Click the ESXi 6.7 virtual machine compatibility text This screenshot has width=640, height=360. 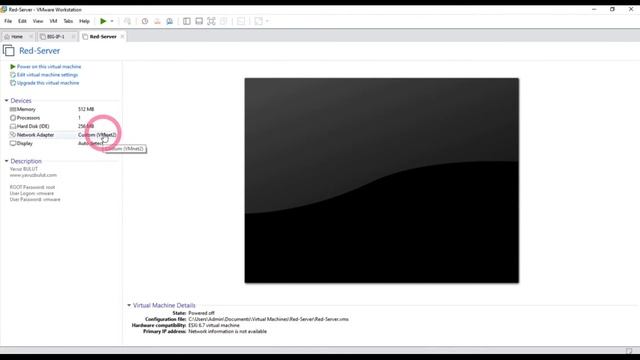pos(214,325)
